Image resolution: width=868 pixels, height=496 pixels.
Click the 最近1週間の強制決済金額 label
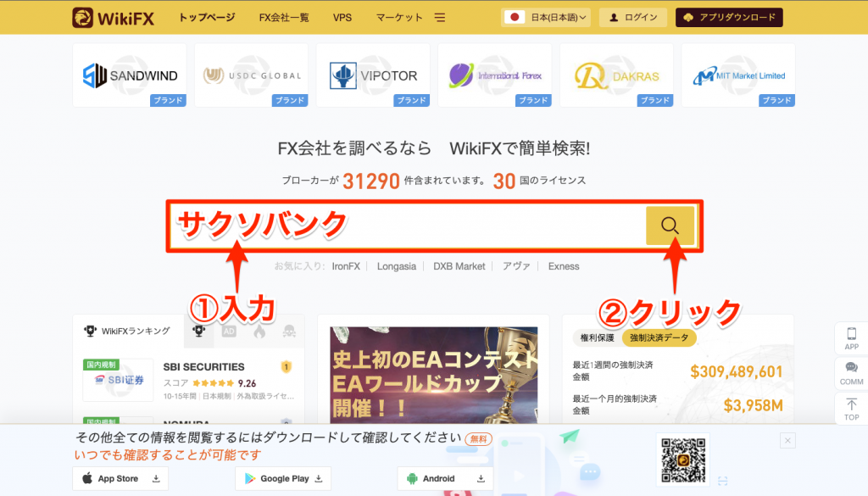tap(613, 371)
